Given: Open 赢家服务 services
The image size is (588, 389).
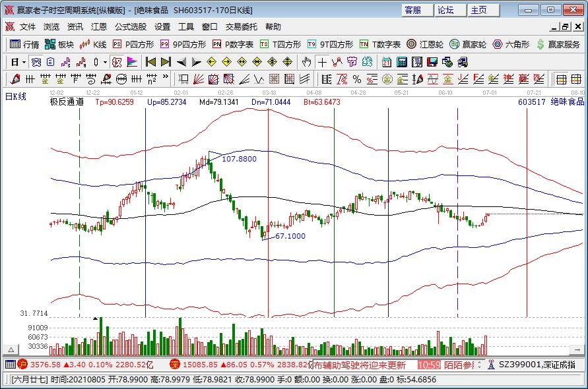Looking at the screenshot, I should (x=558, y=45).
